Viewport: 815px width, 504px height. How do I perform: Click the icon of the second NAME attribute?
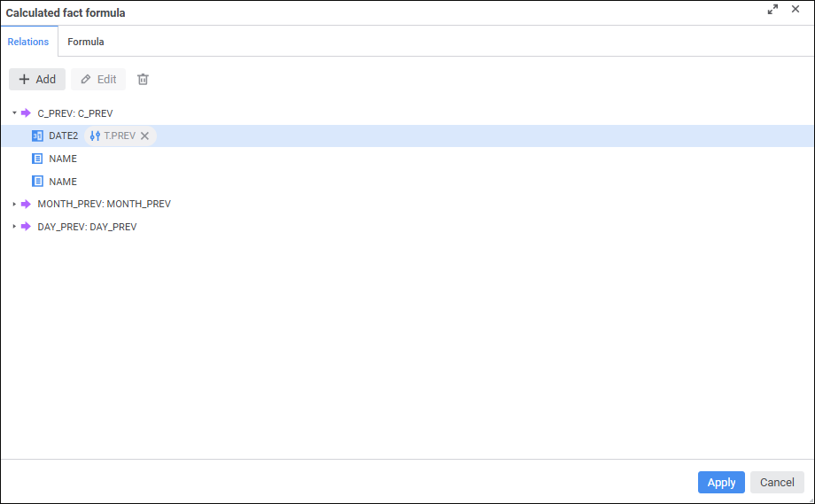click(37, 182)
